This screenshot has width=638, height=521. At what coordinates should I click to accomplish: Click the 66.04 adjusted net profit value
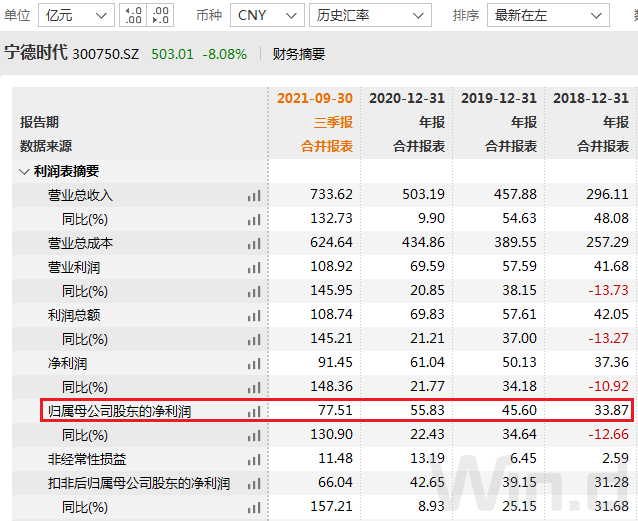coord(335,482)
